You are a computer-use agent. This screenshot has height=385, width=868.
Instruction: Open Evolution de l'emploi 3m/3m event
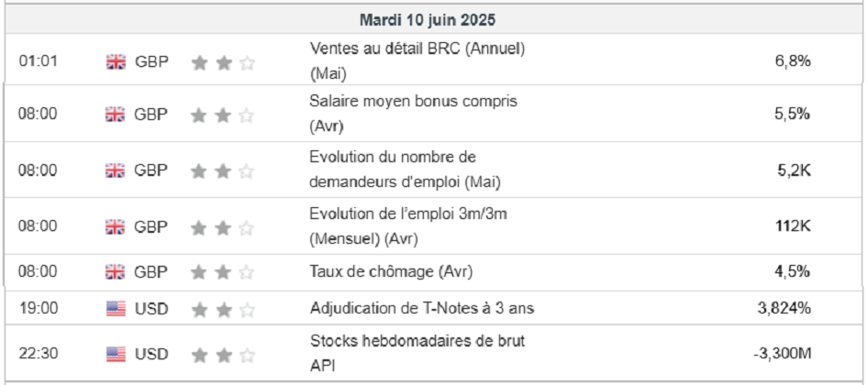(408, 214)
